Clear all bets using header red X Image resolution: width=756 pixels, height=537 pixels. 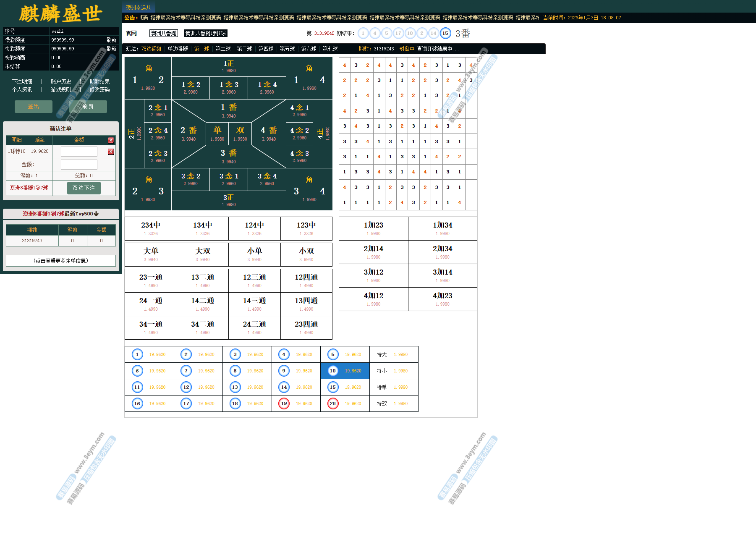point(111,140)
